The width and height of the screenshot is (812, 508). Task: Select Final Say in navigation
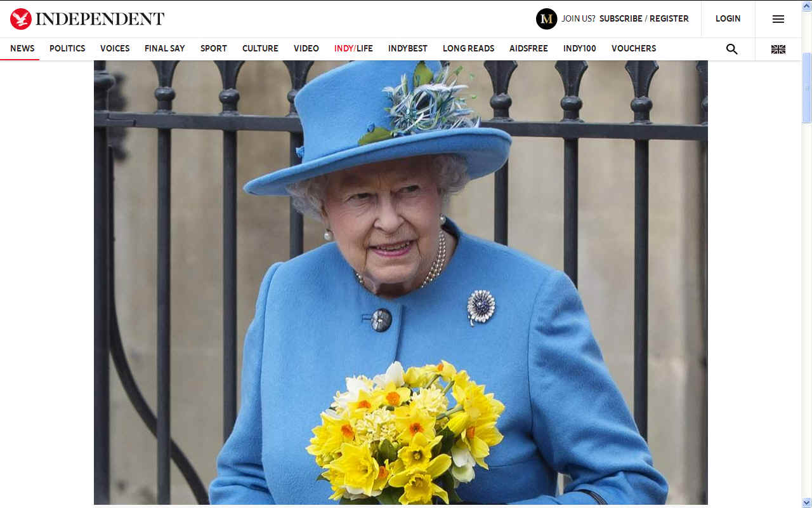coord(165,48)
